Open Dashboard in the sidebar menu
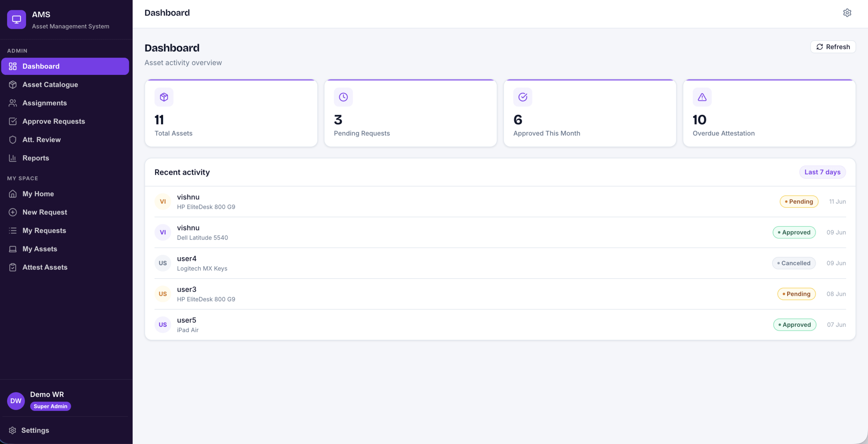The height and width of the screenshot is (444, 868). 65,66
